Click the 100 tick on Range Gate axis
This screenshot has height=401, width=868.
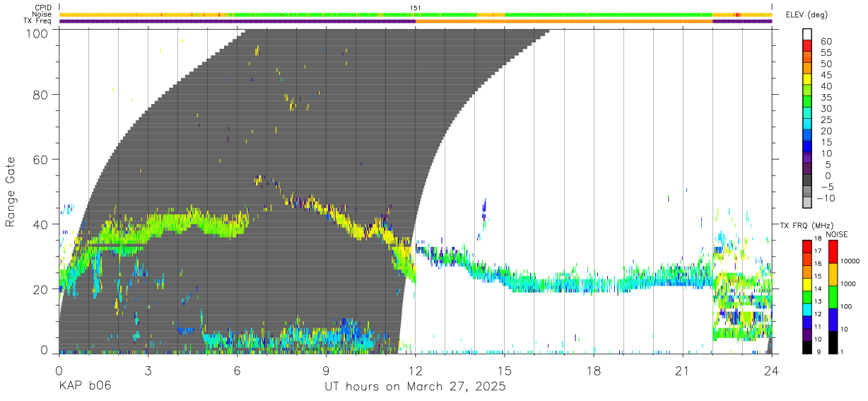coord(38,33)
